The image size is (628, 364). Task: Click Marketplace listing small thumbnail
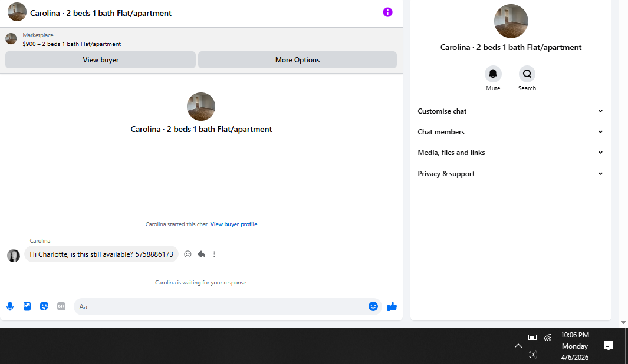coord(11,39)
